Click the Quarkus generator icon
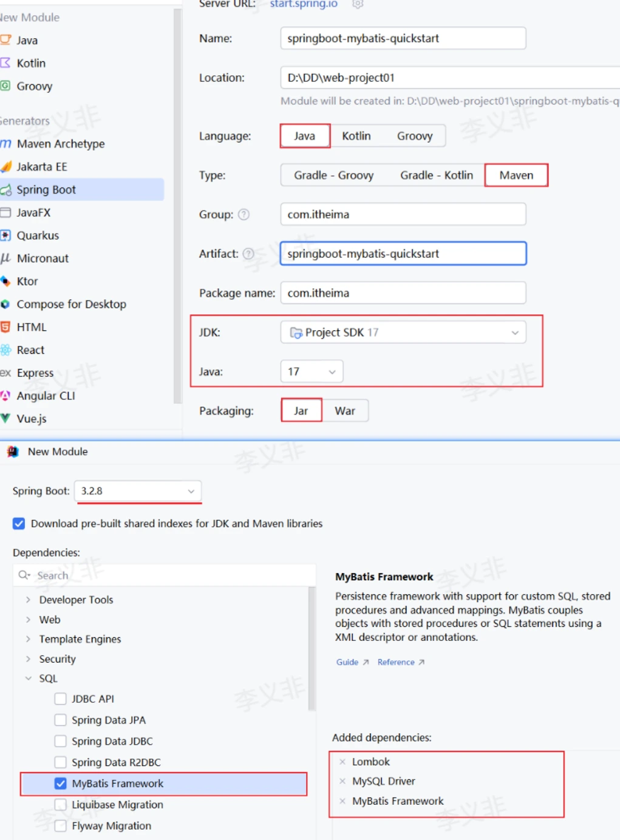This screenshot has width=620, height=840. pyautogui.click(x=5, y=235)
